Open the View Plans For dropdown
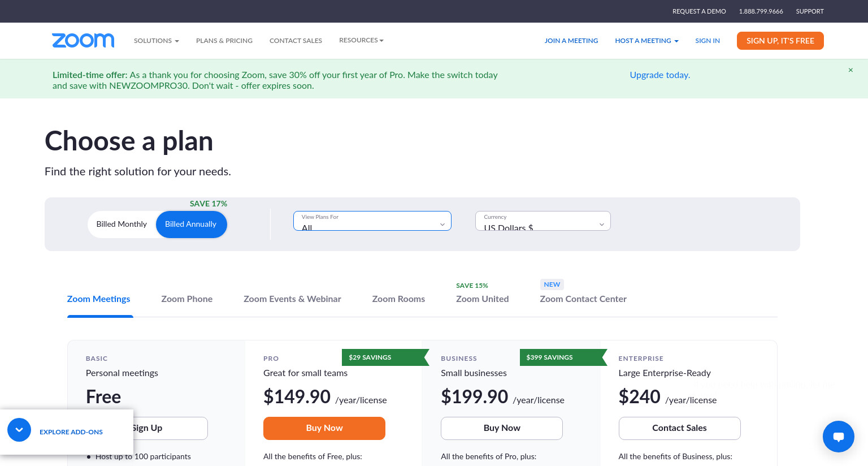 [x=372, y=221]
